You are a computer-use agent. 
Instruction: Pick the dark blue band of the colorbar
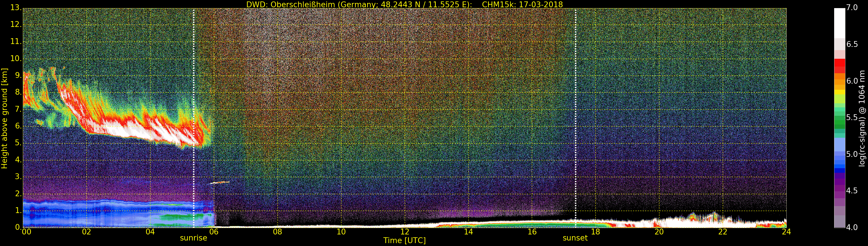(x=839, y=170)
